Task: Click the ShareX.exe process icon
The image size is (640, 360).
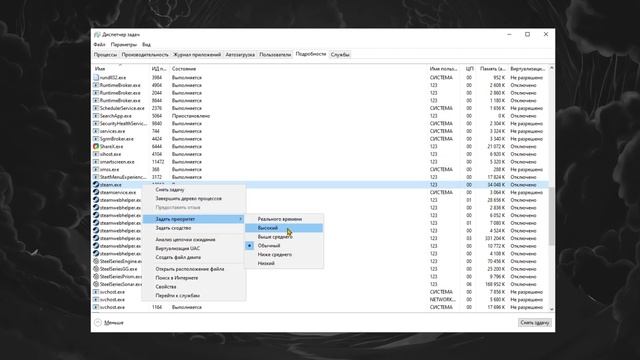Action: [x=96, y=146]
